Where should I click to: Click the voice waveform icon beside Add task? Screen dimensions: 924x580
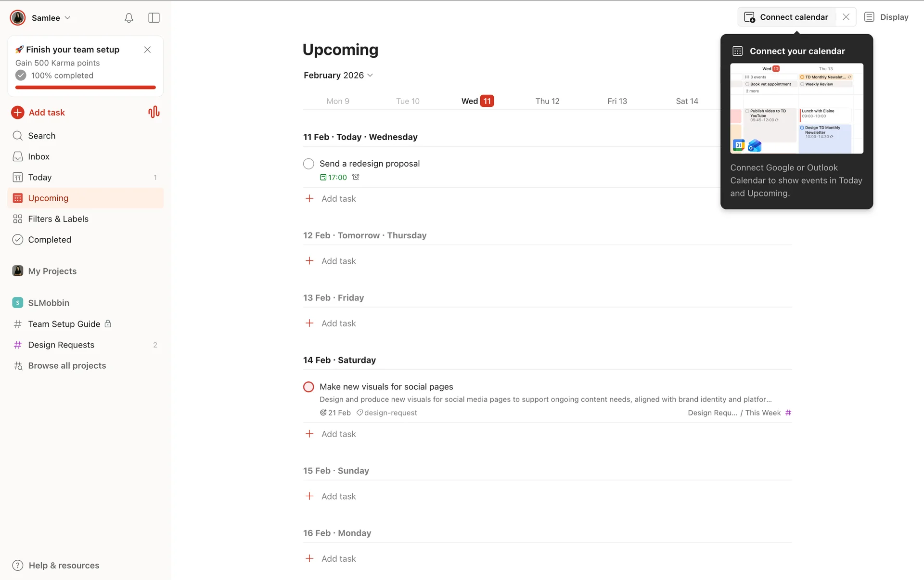[154, 112]
